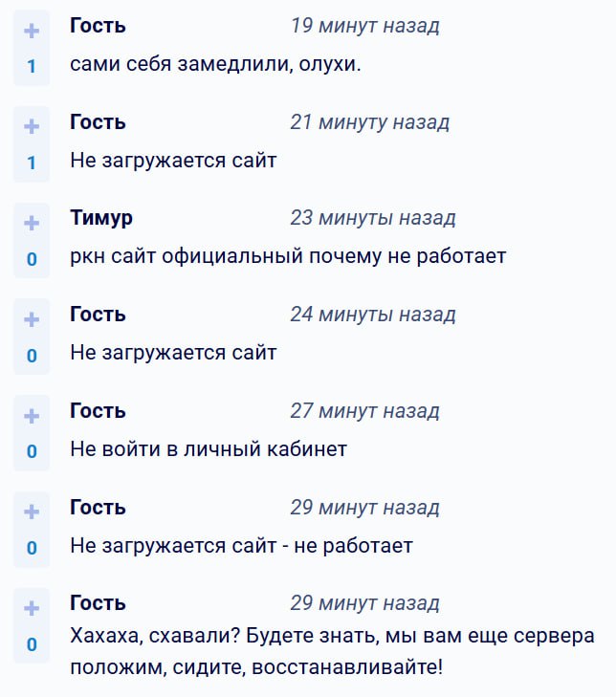Click vote count 1 on "сами себя замедлили" comment
This screenshot has width=616, height=697.
point(32,67)
